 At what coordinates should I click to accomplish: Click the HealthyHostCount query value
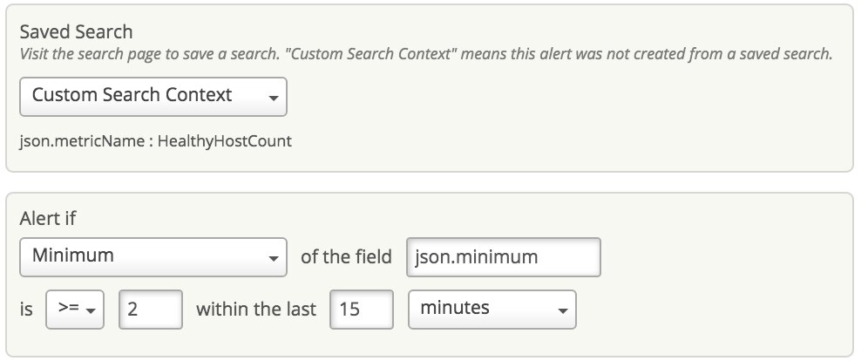point(224,140)
